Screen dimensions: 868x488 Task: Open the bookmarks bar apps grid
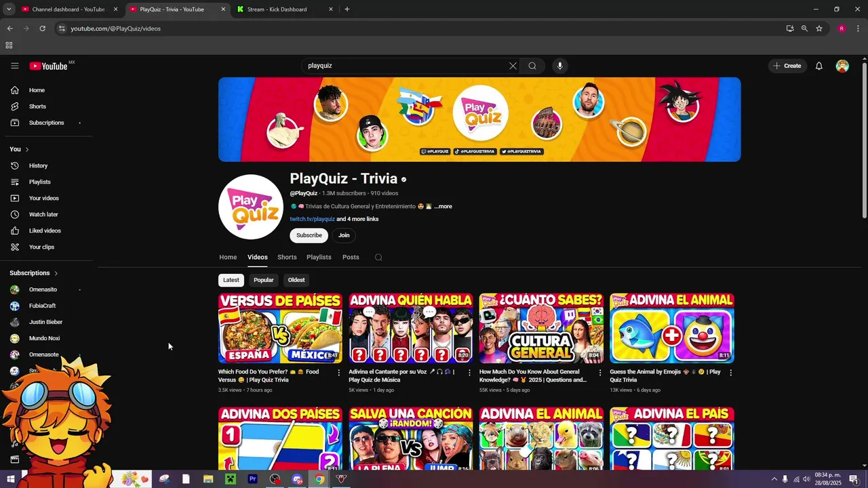tap(9, 45)
